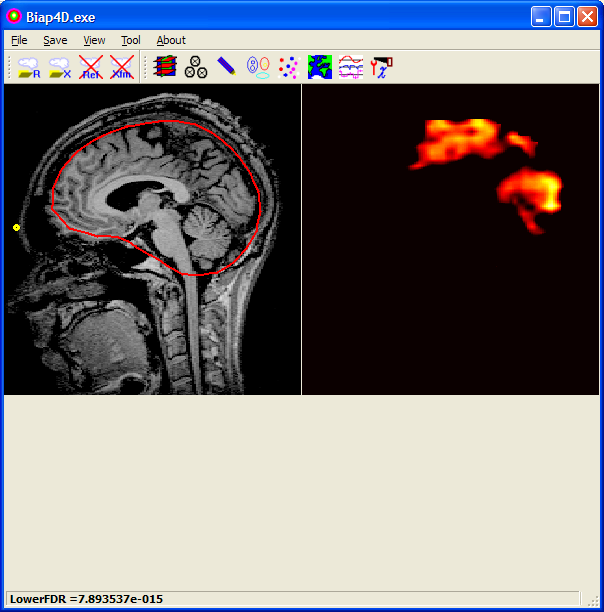Select the blue pencil drawing tool
The height and width of the screenshot is (612, 604).
[x=227, y=67]
